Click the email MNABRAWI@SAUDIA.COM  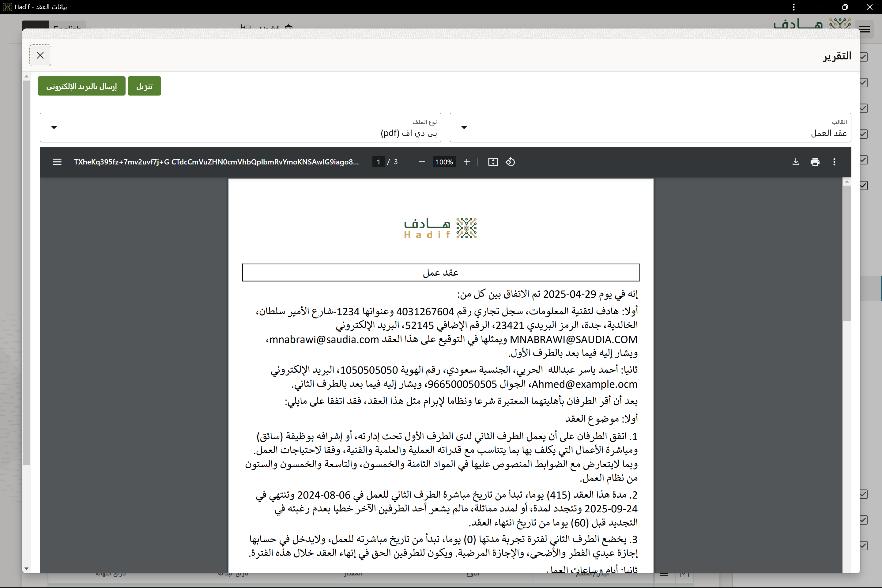click(573, 339)
